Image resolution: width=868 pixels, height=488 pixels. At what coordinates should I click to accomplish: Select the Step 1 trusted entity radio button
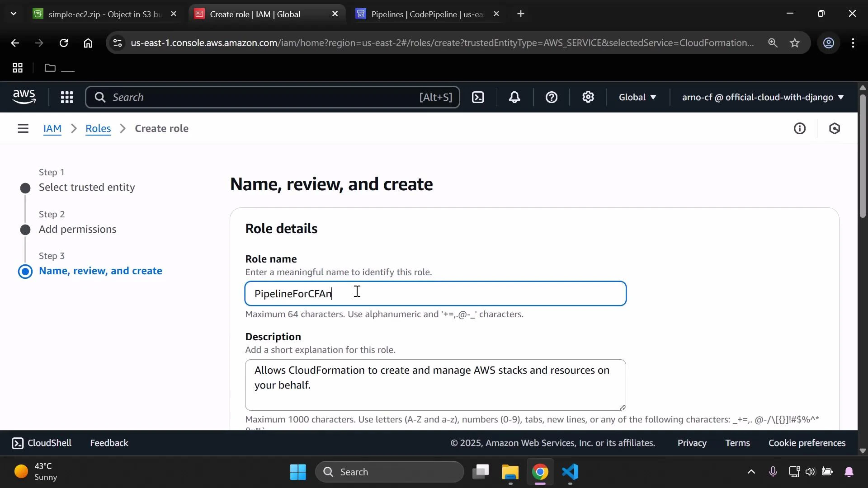click(25, 188)
